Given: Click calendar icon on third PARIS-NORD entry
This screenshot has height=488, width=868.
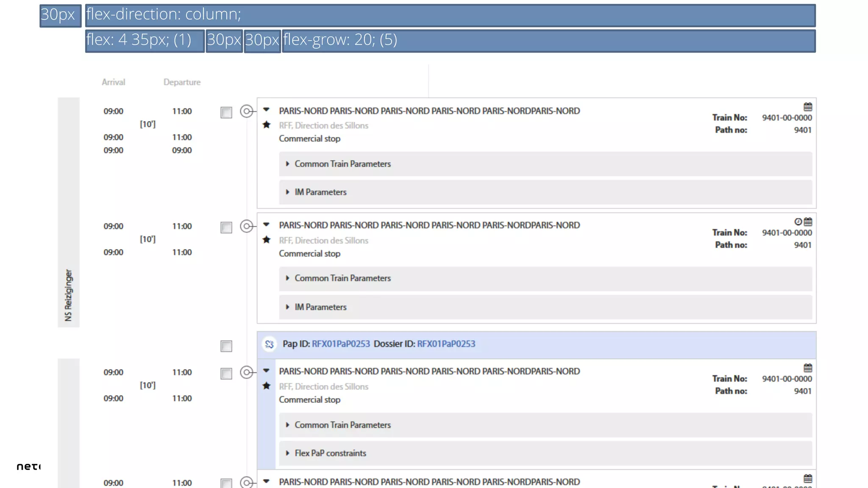Looking at the screenshot, I should click(808, 368).
